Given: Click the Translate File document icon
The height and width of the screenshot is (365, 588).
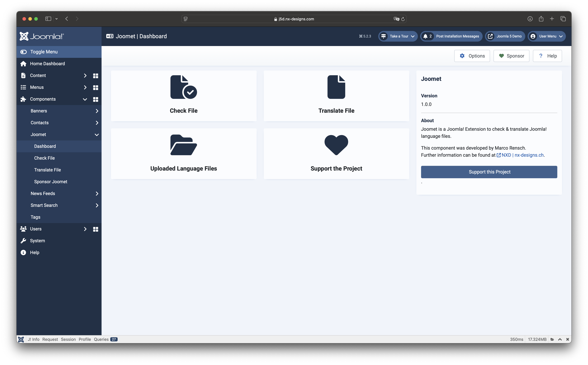Looking at the screenshot, I should pyautogui.click(x=336, y=87).
